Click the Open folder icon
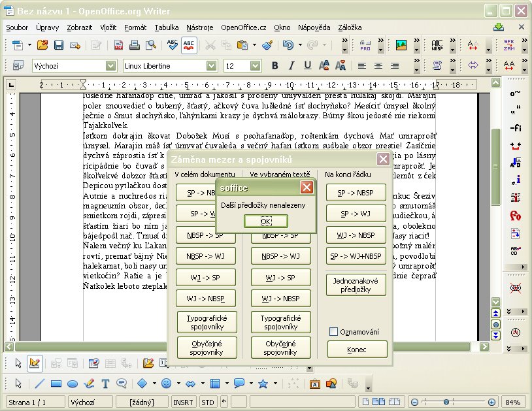The image size is (532, 411). [42, 45]
